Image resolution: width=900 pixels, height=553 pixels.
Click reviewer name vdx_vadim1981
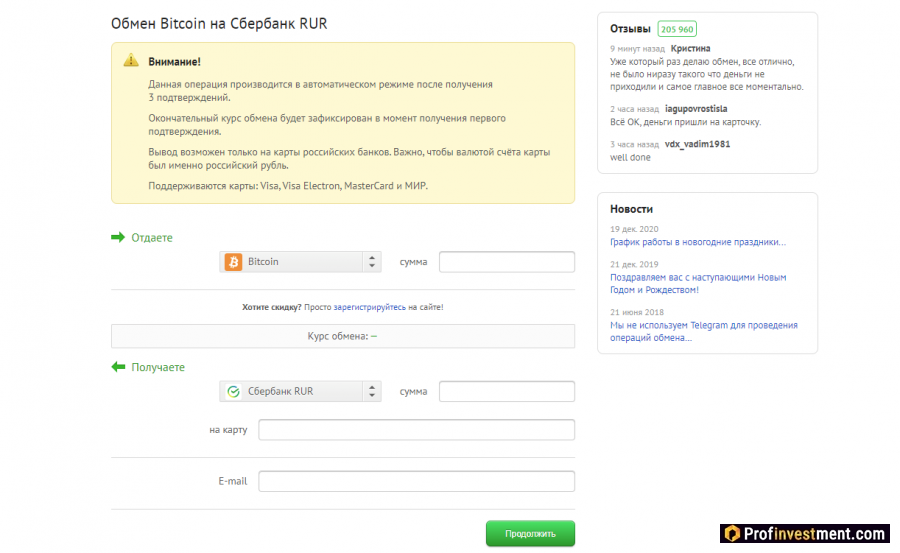697,144
